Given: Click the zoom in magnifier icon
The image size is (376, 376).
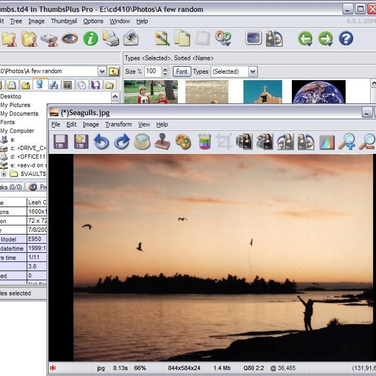Looking at the screenshot, I should click(347, 142).
